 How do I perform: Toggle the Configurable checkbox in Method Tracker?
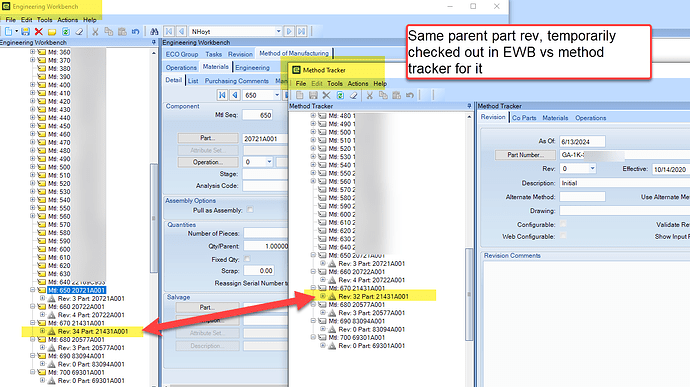tap(563, 225)
